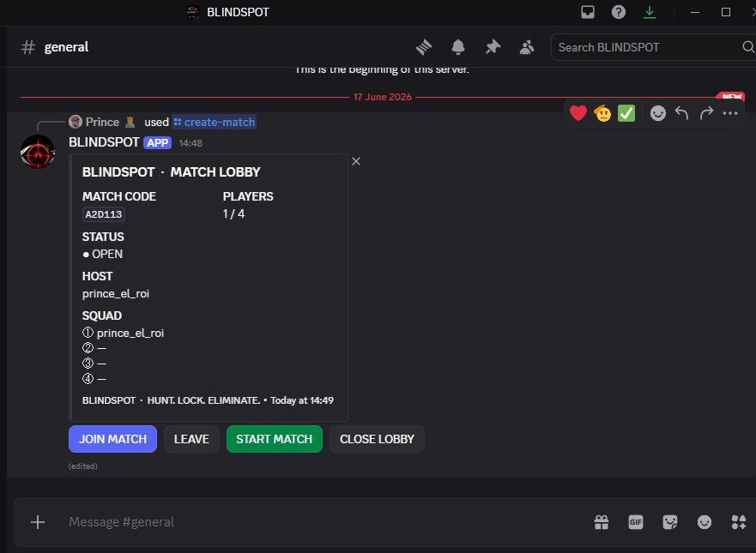Screen dimensions: 756x553
Task: Open the GIF picker
Action: pyautogui.click(x=636, y=522)
